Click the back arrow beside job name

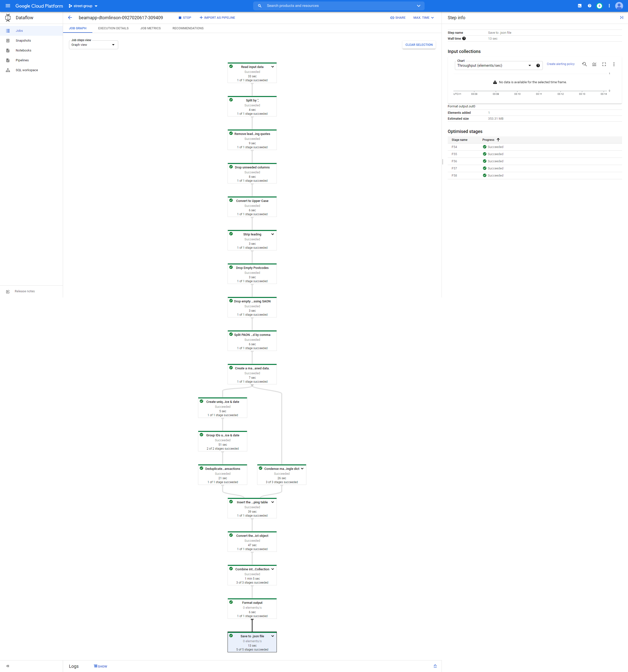(x=70, y=17)
